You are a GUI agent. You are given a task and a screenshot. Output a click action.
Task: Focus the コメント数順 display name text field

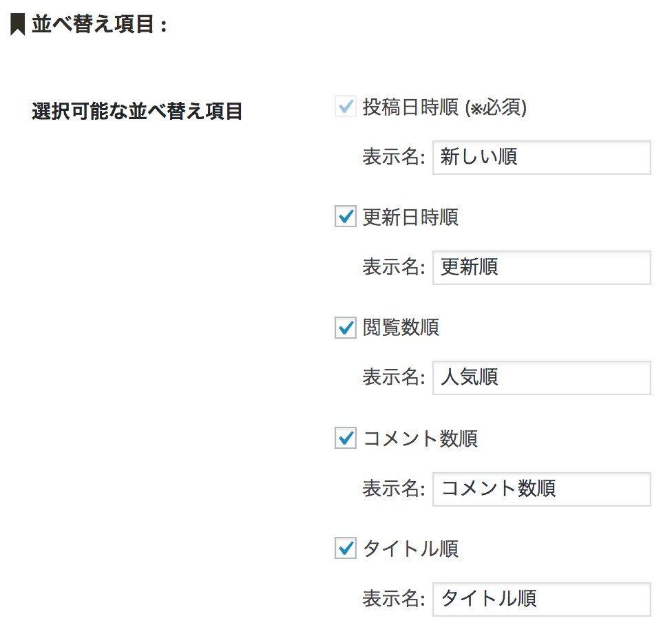click(541, 489)
